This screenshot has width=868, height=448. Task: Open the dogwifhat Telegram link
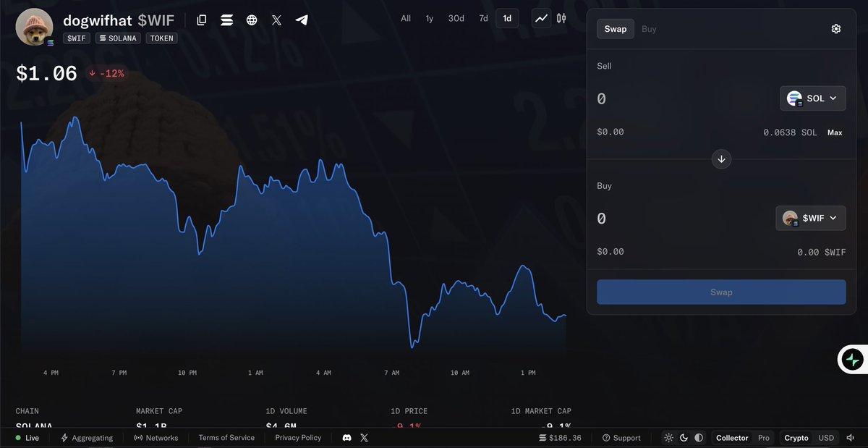click(x=302, y=20)
